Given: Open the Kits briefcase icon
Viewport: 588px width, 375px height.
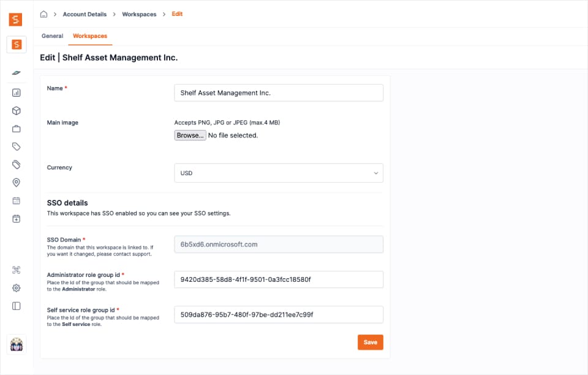Looking at the screenshot, I should point(16,129).
